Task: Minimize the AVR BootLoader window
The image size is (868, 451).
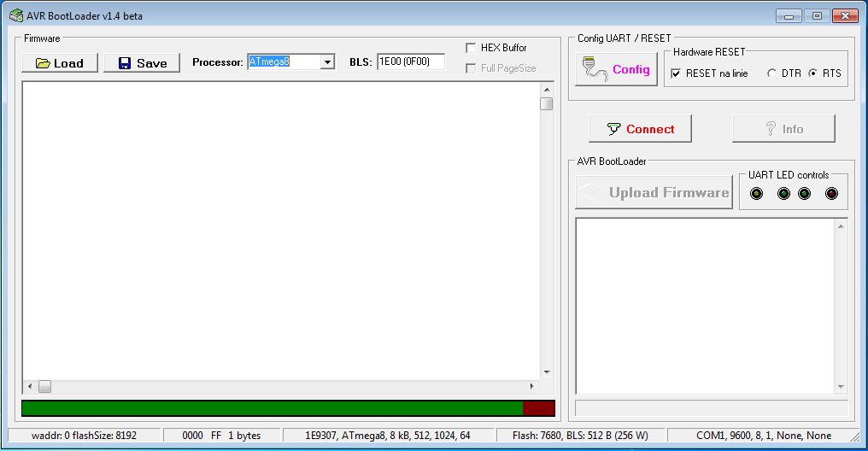Action: click(x=789, y=16)
